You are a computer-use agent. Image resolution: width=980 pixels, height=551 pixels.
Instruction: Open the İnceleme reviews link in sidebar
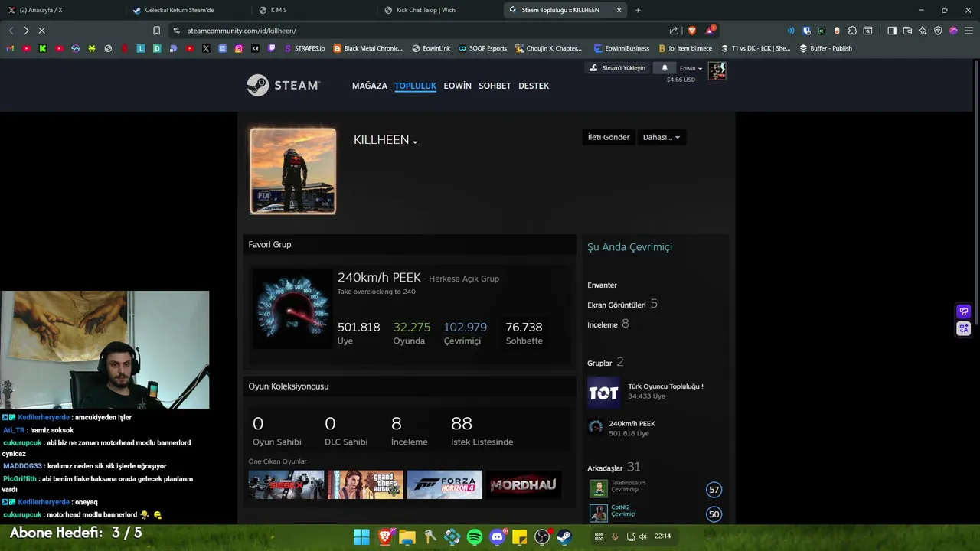click(603, 324)
